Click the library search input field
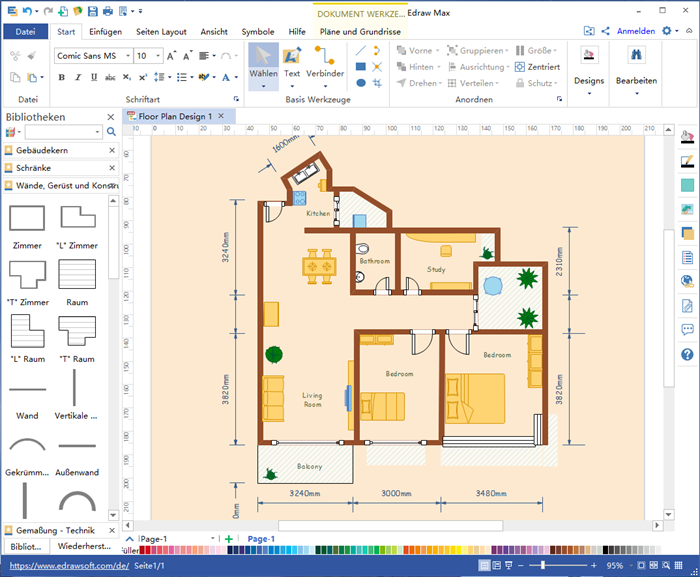The height and width of the screenshot is (577, 700). 62,132
